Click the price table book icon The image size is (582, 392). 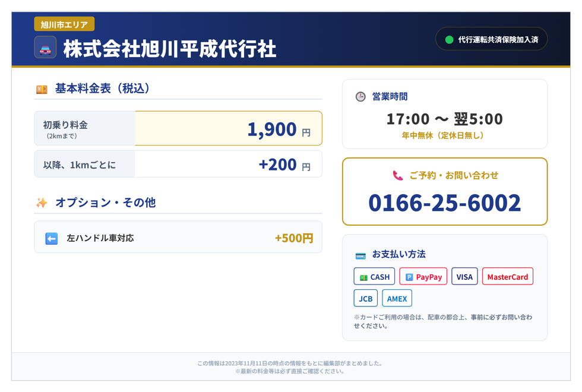42,89
